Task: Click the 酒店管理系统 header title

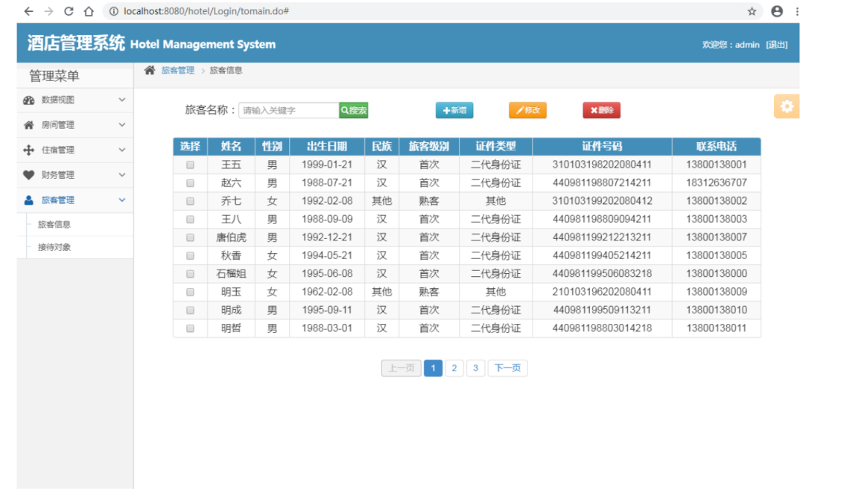Action: (76, 43)
